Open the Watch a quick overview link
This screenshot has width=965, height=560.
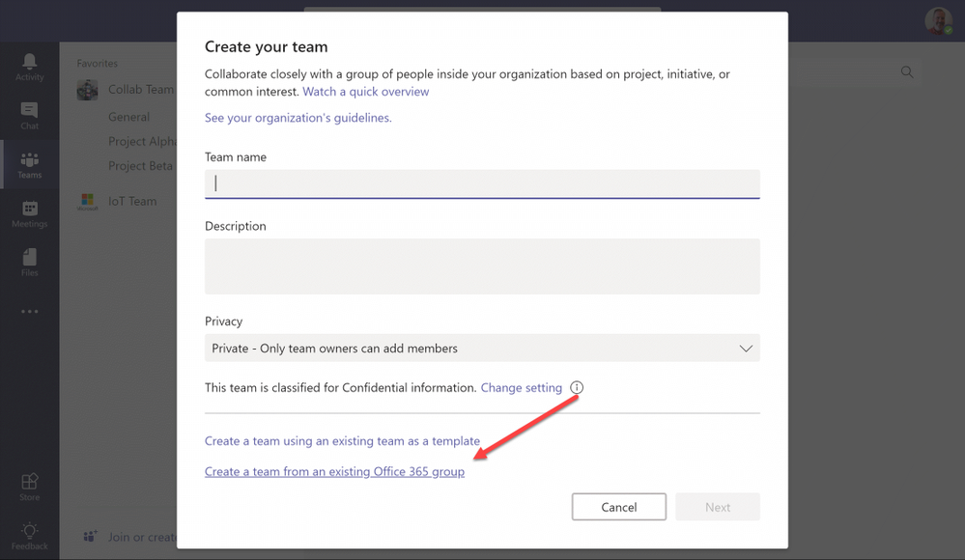pos(365,92)
